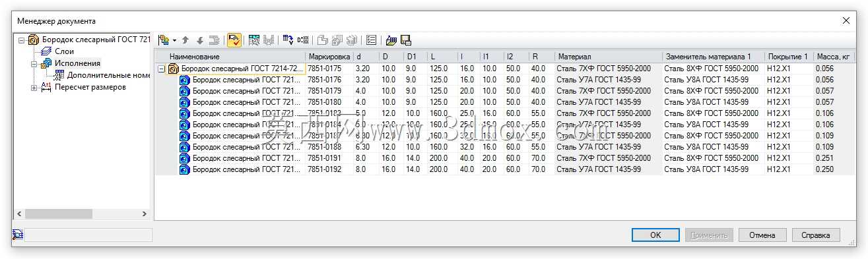868x259 pixels.
Task: Collapse the root Бородок слесарный tree node
Action: (22, 40)
